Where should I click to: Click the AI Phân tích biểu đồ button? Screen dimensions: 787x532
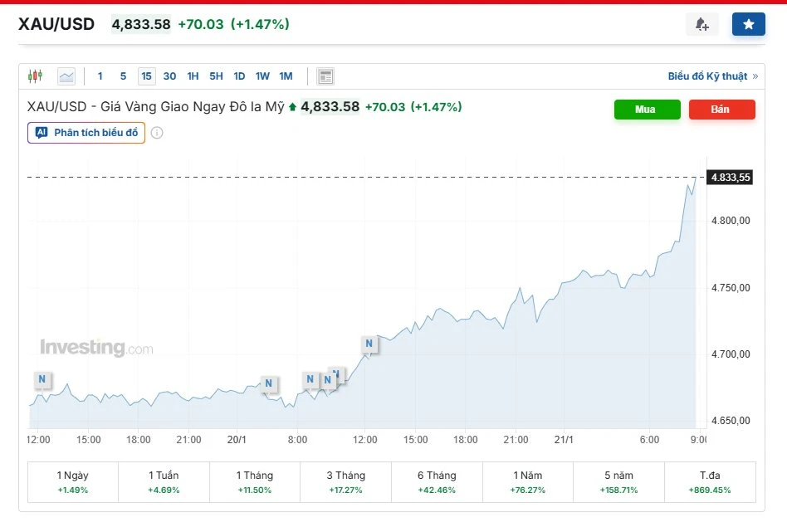click(x=86, y=133)
